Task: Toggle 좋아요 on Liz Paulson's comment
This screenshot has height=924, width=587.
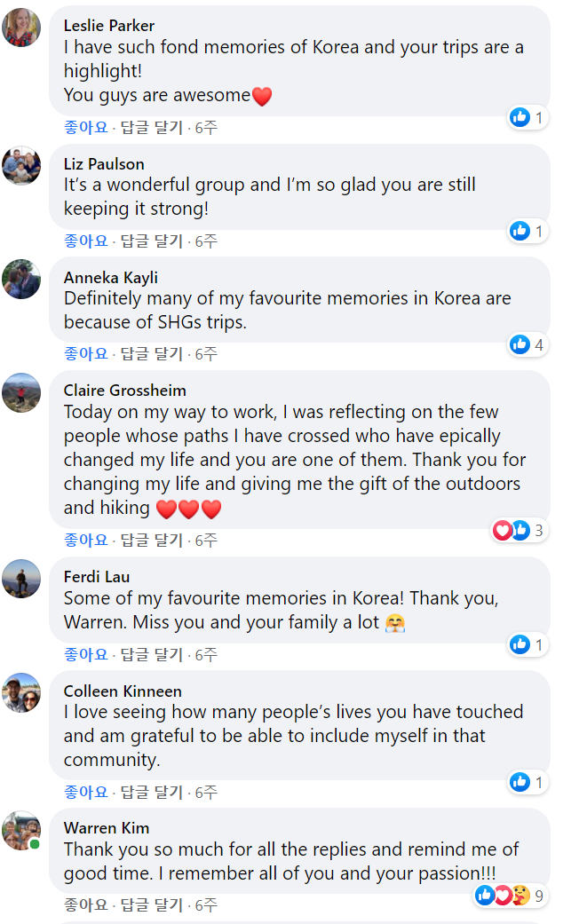Action: click(84, 241)
